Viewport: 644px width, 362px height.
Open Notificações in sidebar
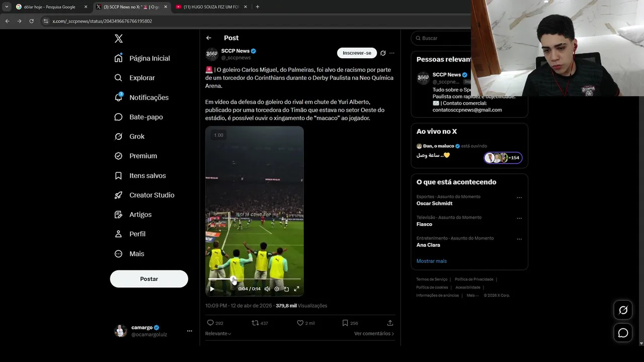point(141,98)
